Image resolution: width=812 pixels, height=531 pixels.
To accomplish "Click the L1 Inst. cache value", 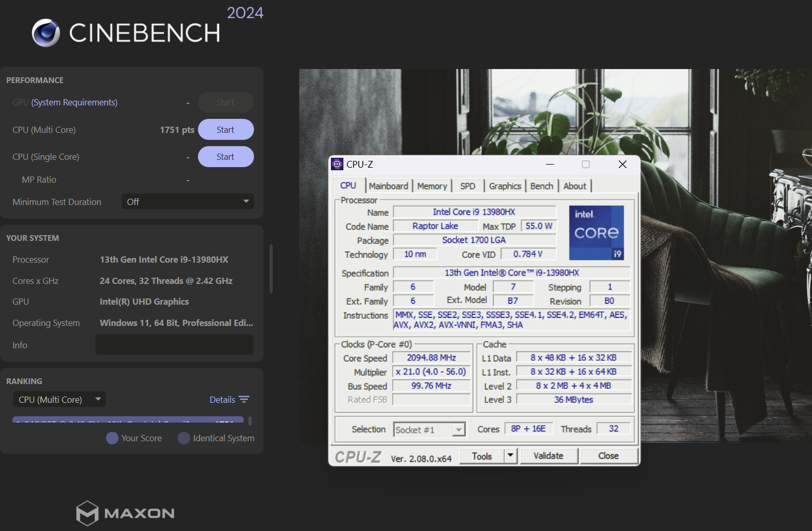I will [x=574, y=372].
